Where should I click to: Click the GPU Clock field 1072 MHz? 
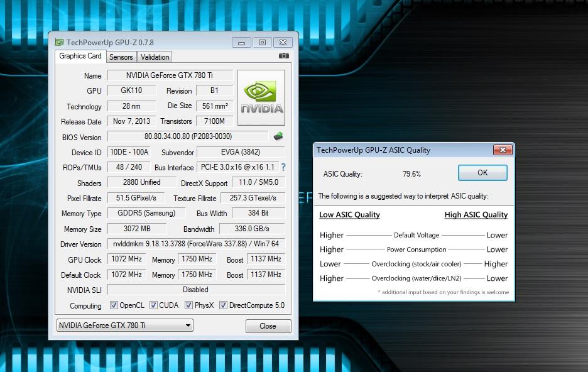pos(127,259)
